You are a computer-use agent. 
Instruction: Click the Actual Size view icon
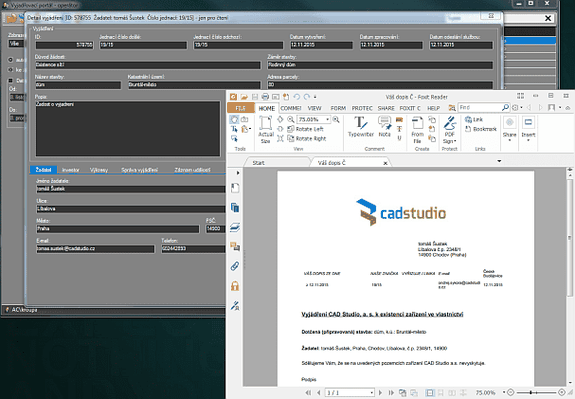[x=266, y=129]
